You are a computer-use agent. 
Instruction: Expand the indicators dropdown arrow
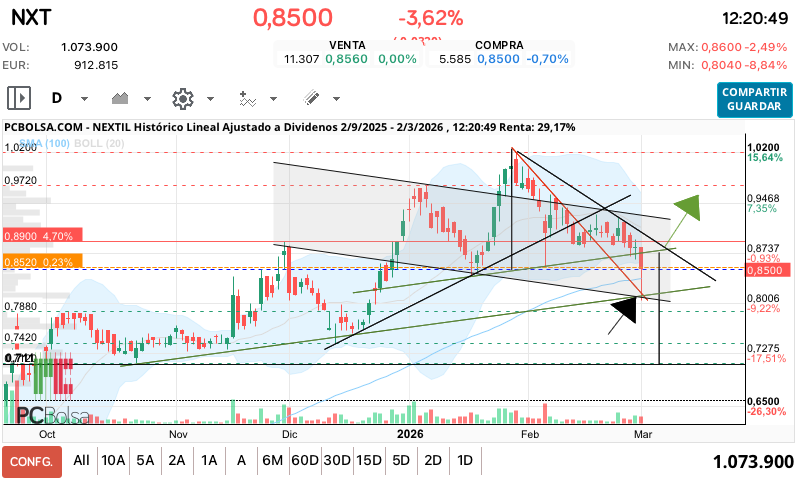tap(274, 98)
